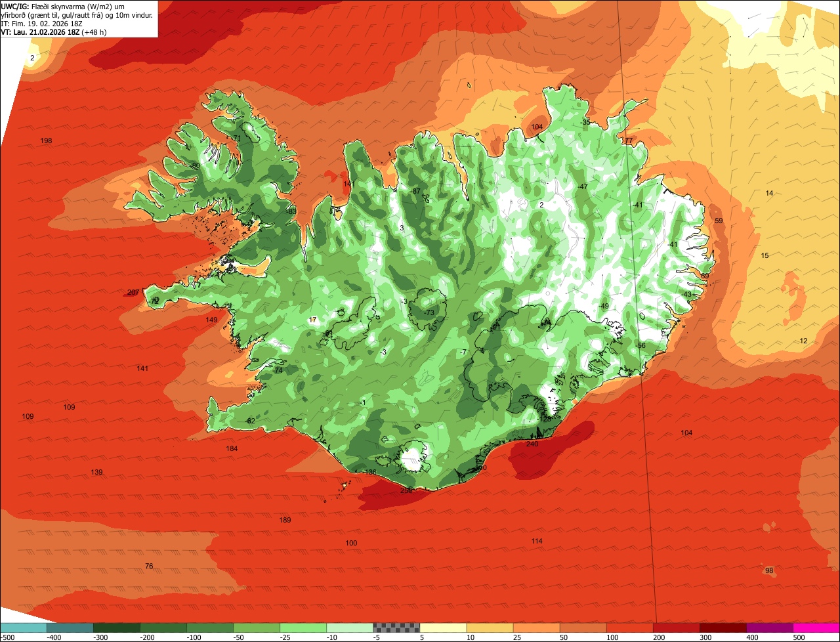Click the land value -83 in the Westfjords
Screen dimensions: 840x642
(291, 212)
